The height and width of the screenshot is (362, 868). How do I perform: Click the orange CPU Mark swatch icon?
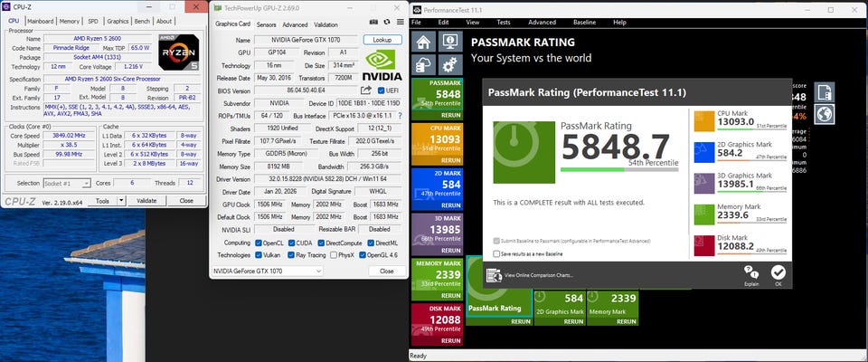pyautogui.click(x=704, y=121)
